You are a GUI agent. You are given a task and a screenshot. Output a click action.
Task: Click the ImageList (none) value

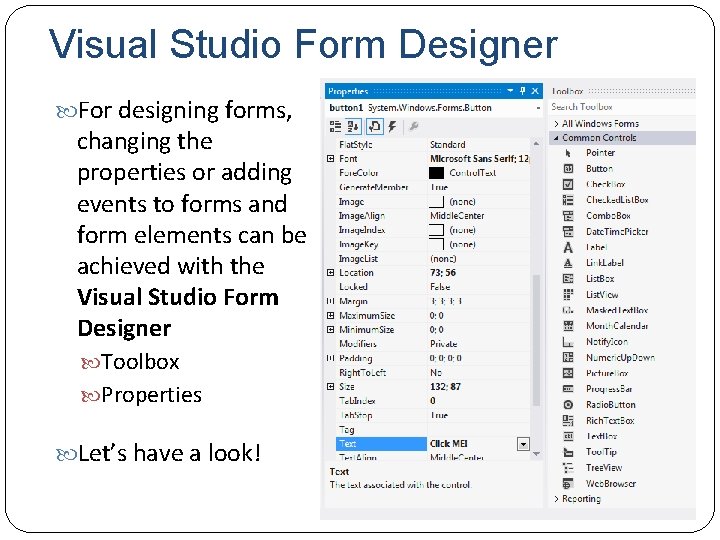(x=443, y=259)
